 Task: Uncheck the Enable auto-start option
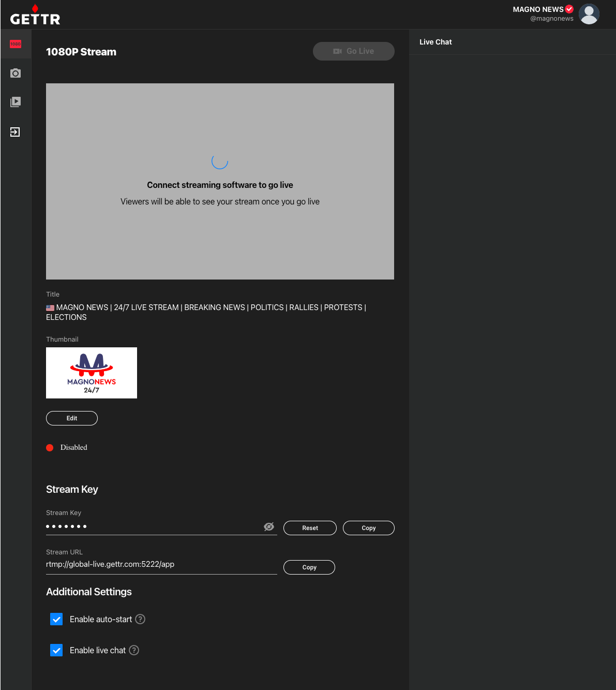[x=56, y=619]
